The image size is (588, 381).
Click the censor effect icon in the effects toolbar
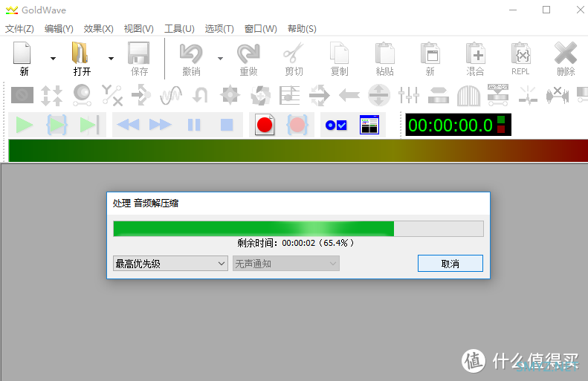point(22,95)
